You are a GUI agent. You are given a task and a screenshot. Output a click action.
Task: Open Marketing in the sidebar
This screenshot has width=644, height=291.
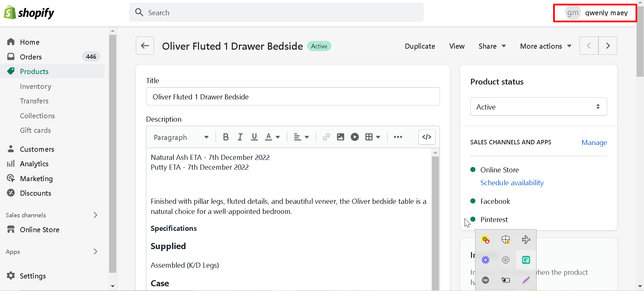36,178
